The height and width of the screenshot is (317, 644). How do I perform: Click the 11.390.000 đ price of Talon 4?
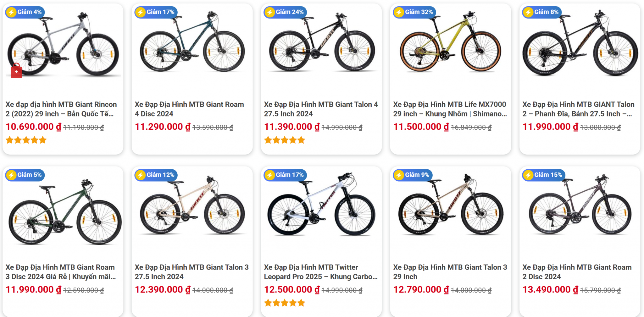pos(291,127)
